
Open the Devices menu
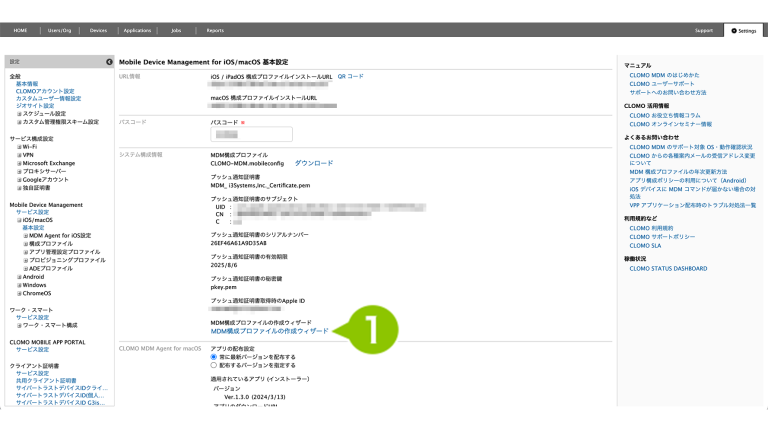(98, 31)
